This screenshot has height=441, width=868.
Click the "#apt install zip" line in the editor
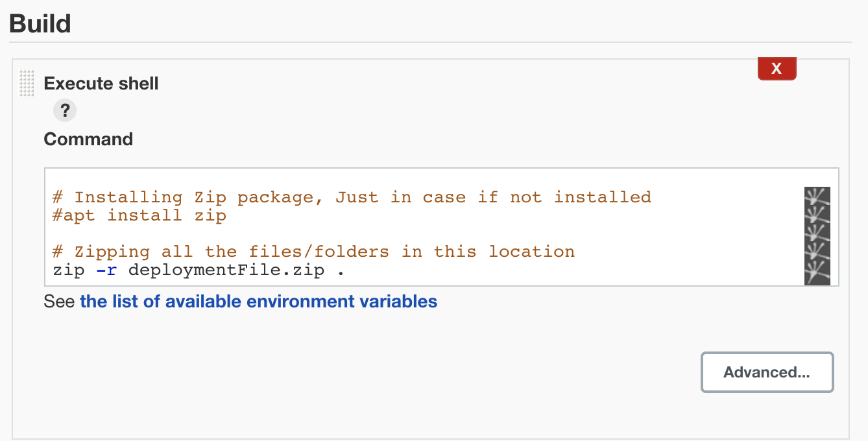pos(139,215)
